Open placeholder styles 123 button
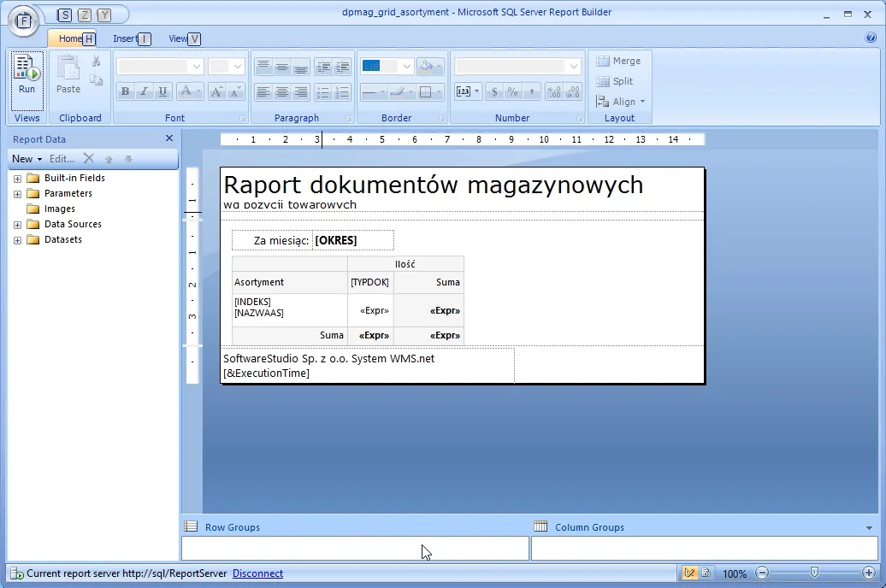 click(467, 91)
